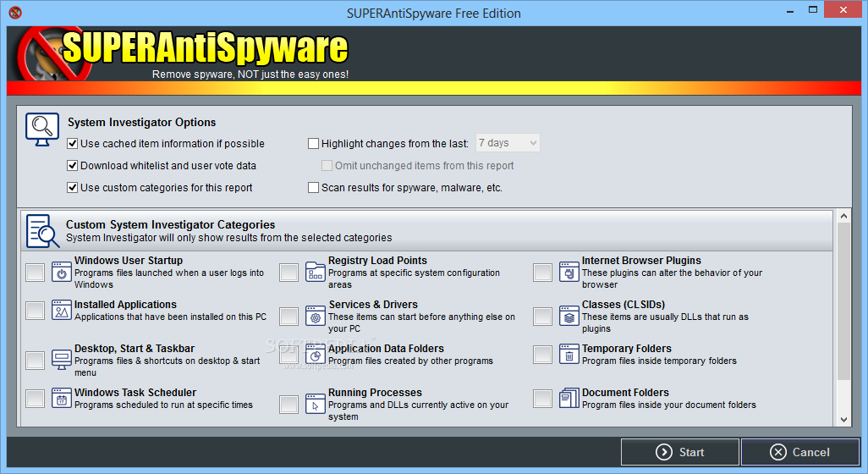The image size is (868, 474).
Task: Click the Services & Drivers gear icon
Action: (315, 317)
